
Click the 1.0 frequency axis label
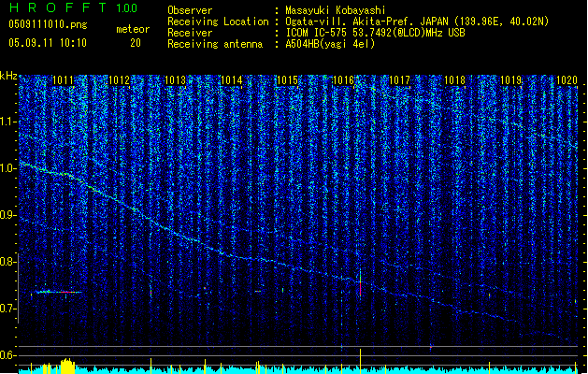pos(8,168)
